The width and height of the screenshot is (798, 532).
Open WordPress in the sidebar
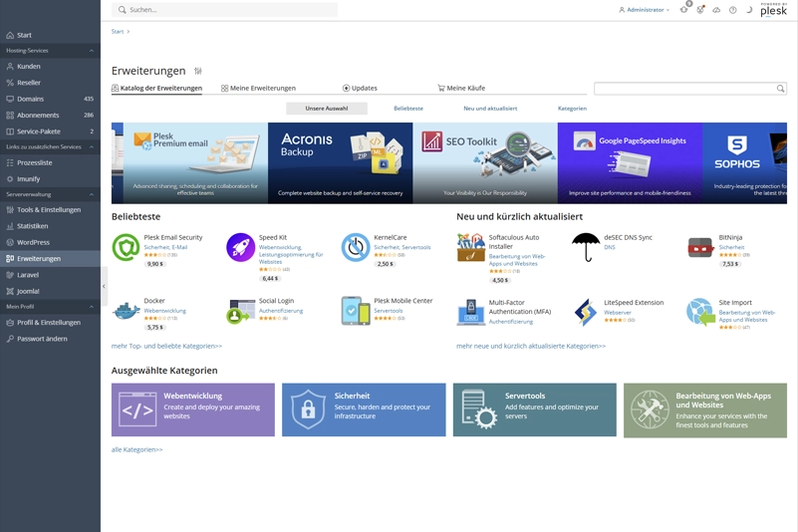point(50,242)
